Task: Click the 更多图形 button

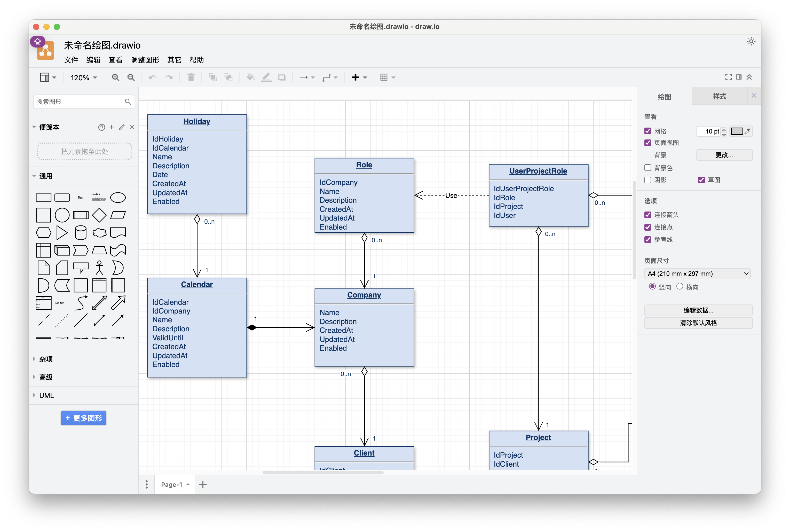Action: [84, 418]
